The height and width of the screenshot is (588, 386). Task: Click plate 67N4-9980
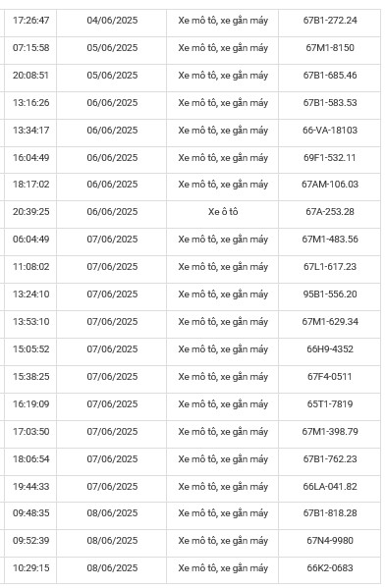330,540
